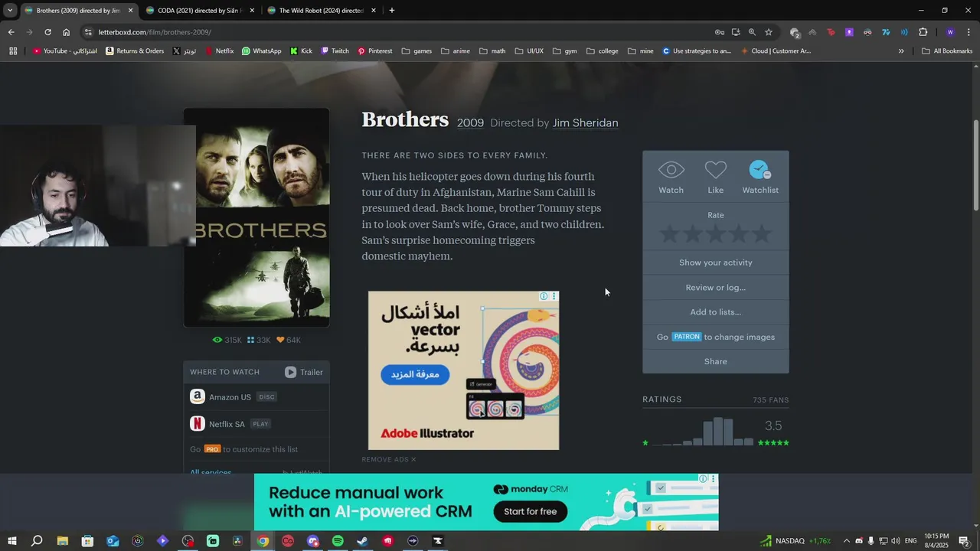Open Windows Start menu
Screen dimensions: 980x551
[12, 541]
